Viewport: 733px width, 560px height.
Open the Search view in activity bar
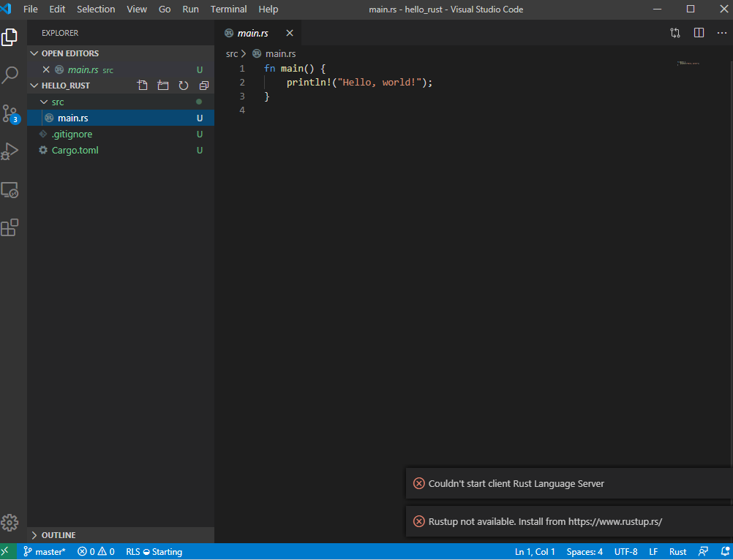[x=10, y=75]
